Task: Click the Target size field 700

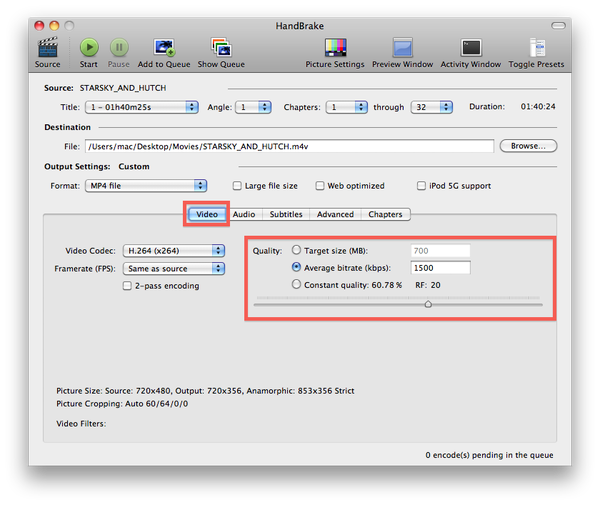Action: click(440, 251)
